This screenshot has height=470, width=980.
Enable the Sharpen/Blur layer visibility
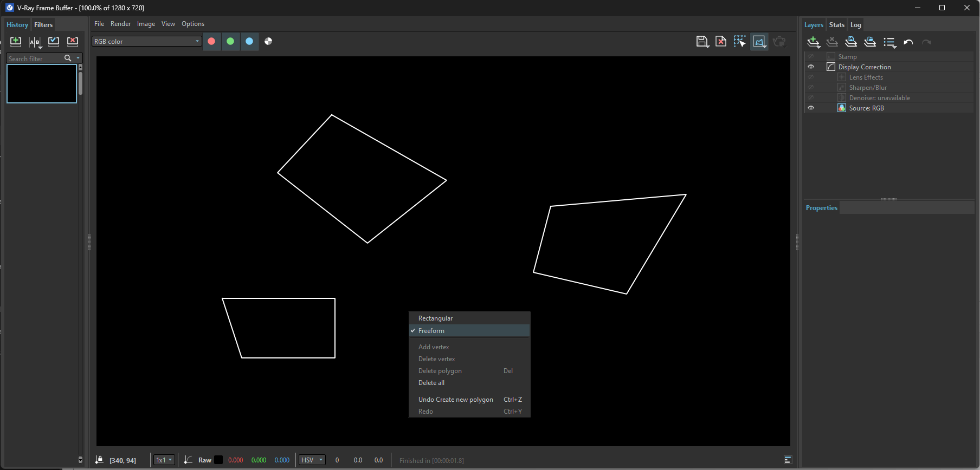coord(811,88)
